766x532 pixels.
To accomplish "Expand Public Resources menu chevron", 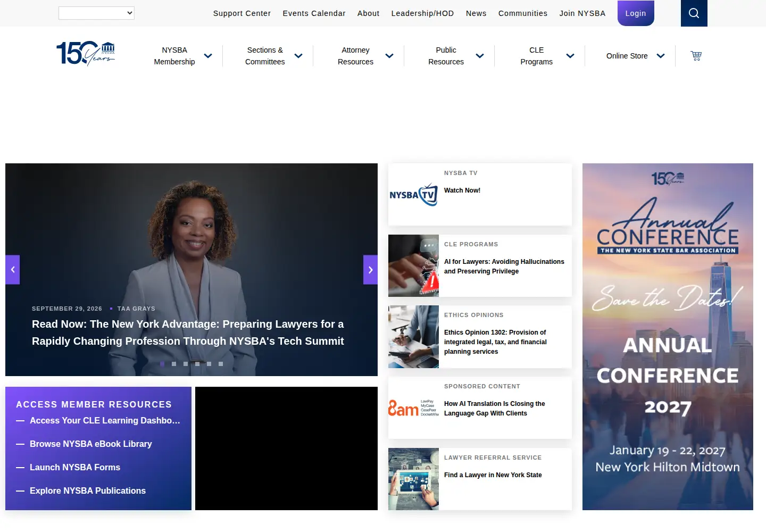I will tap(480, 56).
